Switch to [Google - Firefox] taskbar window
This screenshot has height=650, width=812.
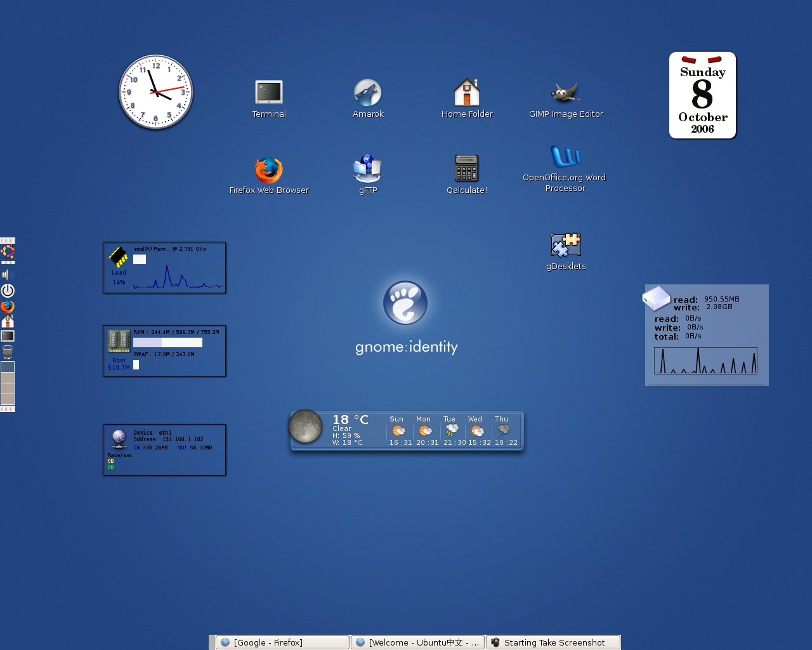[283, 642]
